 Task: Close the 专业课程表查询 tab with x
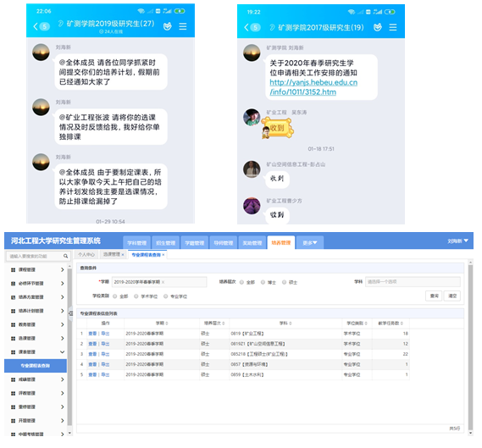(x=163, y=255)
